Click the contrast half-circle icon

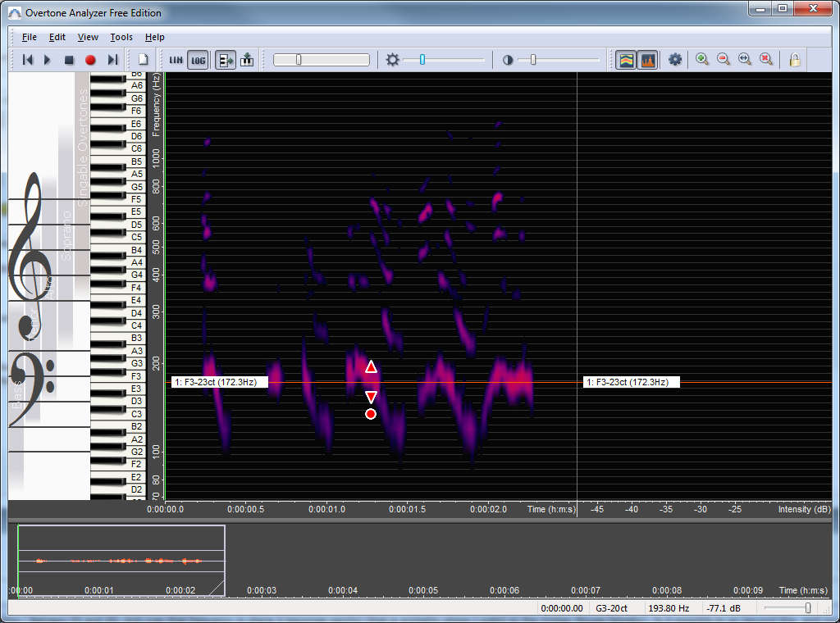(x=508, y=60)
